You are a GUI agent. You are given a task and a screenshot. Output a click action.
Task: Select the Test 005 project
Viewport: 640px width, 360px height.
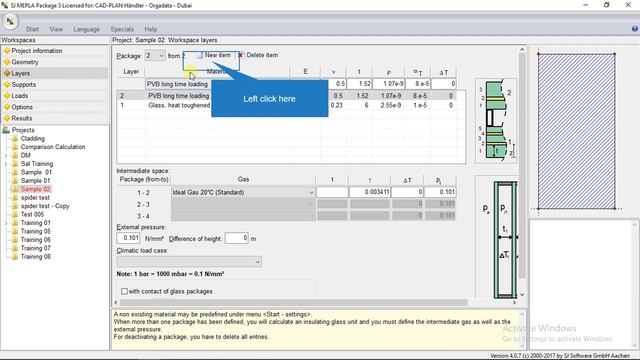(32, 214)
